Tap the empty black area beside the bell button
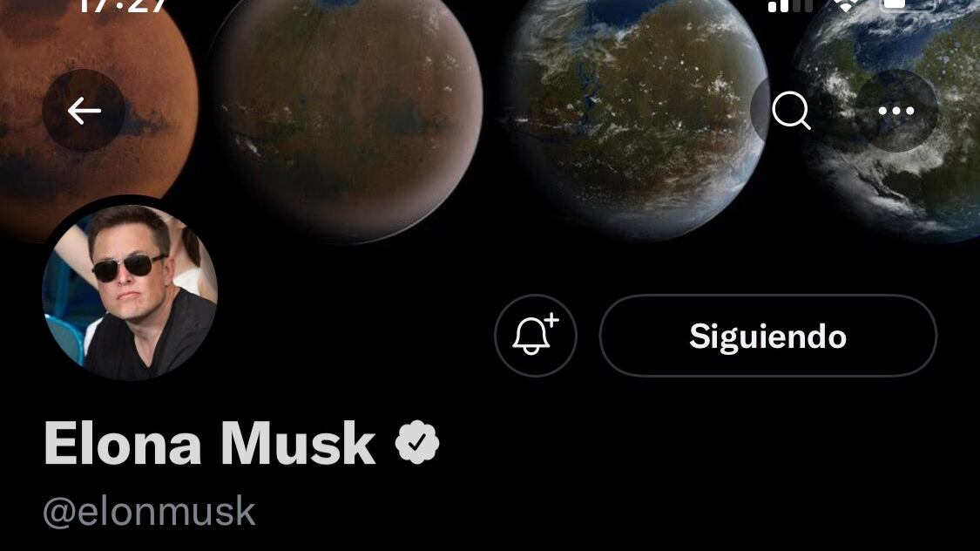Screen dimensions: 980x551 (x=356, y=336)
